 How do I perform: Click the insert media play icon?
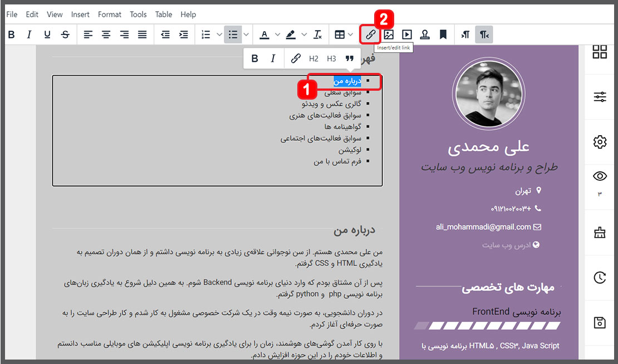[x=407, y=35]
